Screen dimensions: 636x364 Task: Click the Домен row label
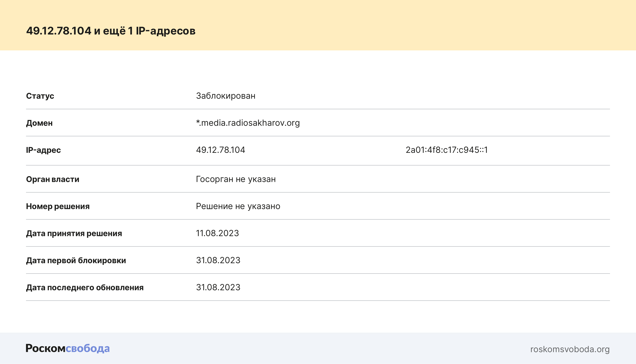[39, 123]
